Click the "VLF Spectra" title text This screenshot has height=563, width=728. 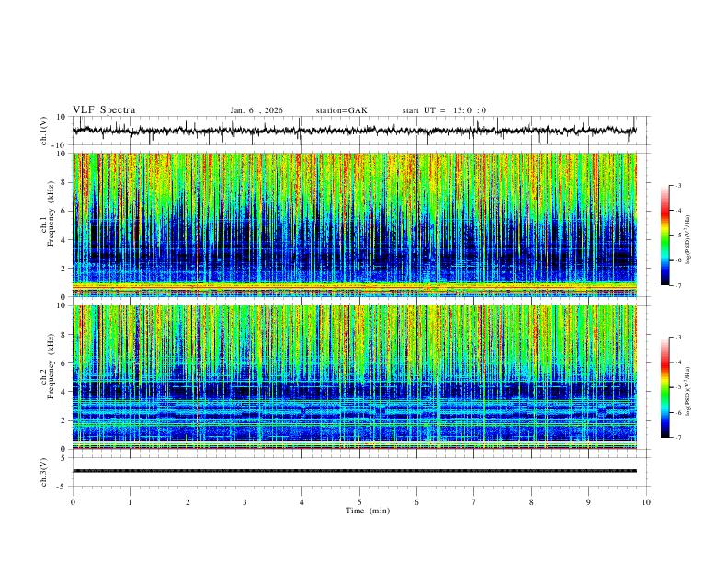point(104,110)
